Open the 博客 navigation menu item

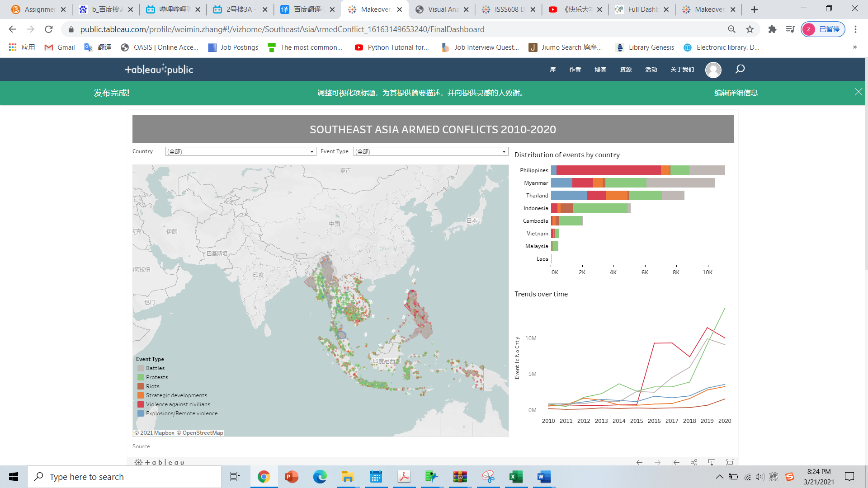pos(600,70)
